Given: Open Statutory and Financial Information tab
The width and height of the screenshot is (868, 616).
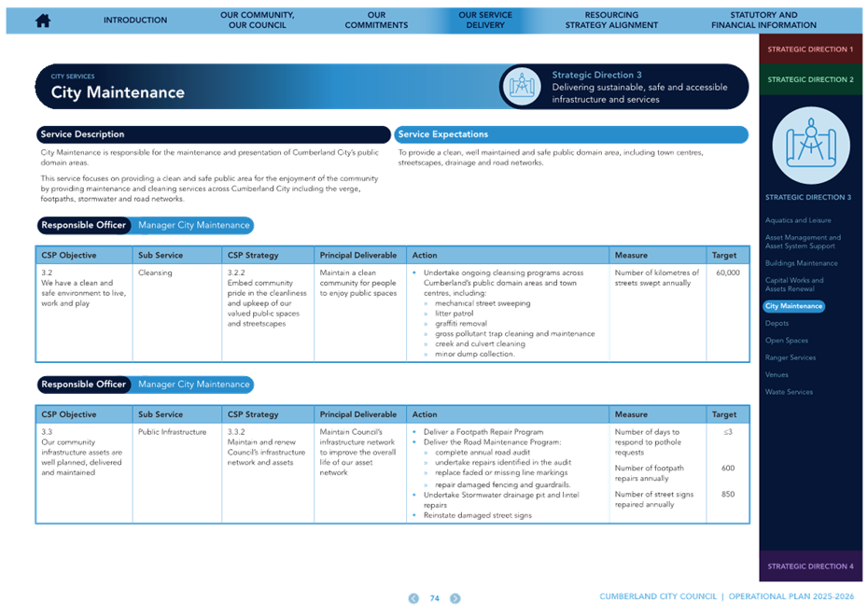Looking at the screenshot, I should point(763,20).
